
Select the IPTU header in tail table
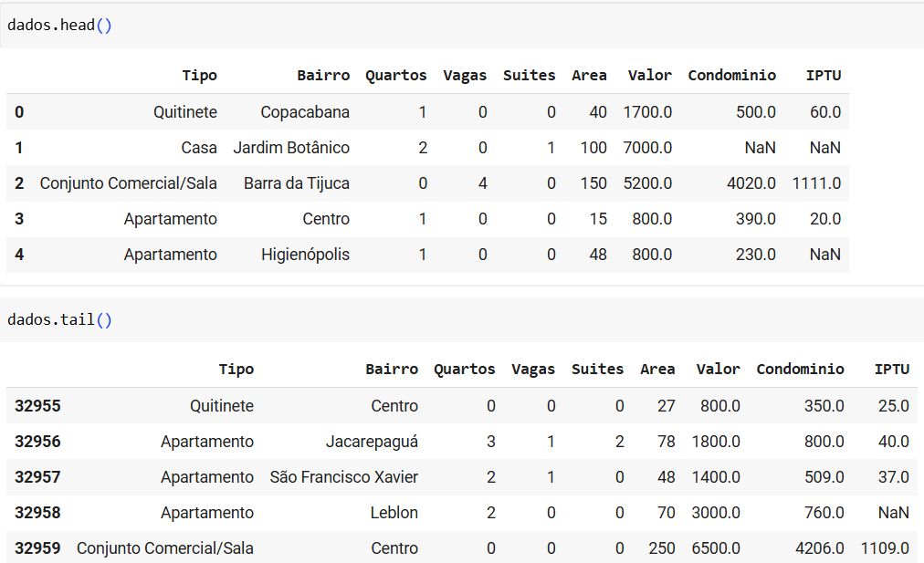tap(892, 370)
